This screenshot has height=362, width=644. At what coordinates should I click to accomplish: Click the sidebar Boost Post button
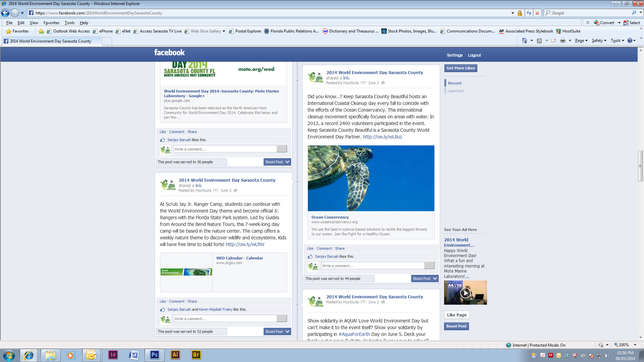coord(456,326)
